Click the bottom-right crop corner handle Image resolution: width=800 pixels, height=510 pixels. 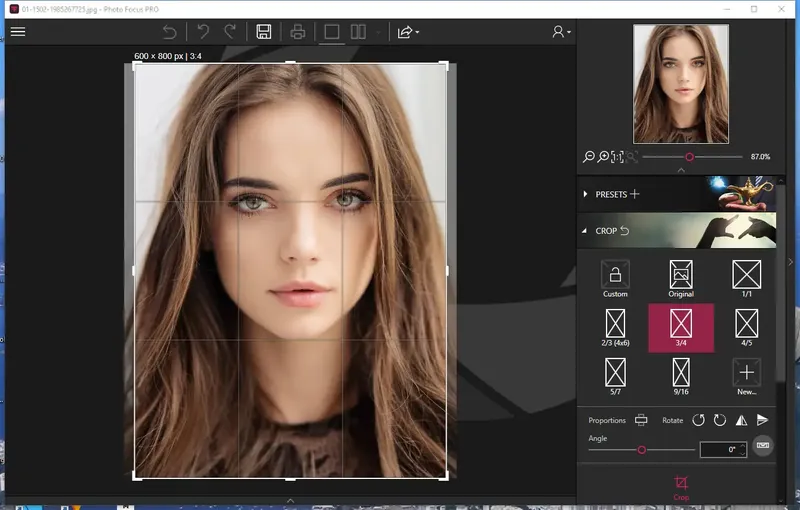(444, 476)
